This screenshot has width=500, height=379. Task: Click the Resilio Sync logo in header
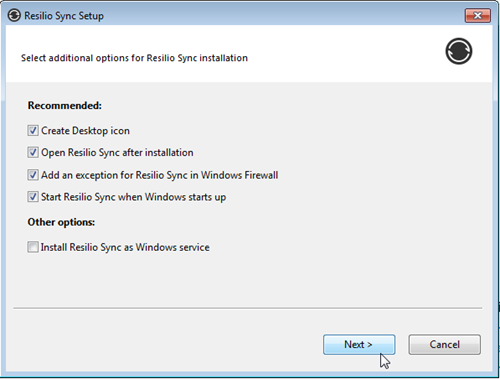pyautogui.click(x=459, y=51)
